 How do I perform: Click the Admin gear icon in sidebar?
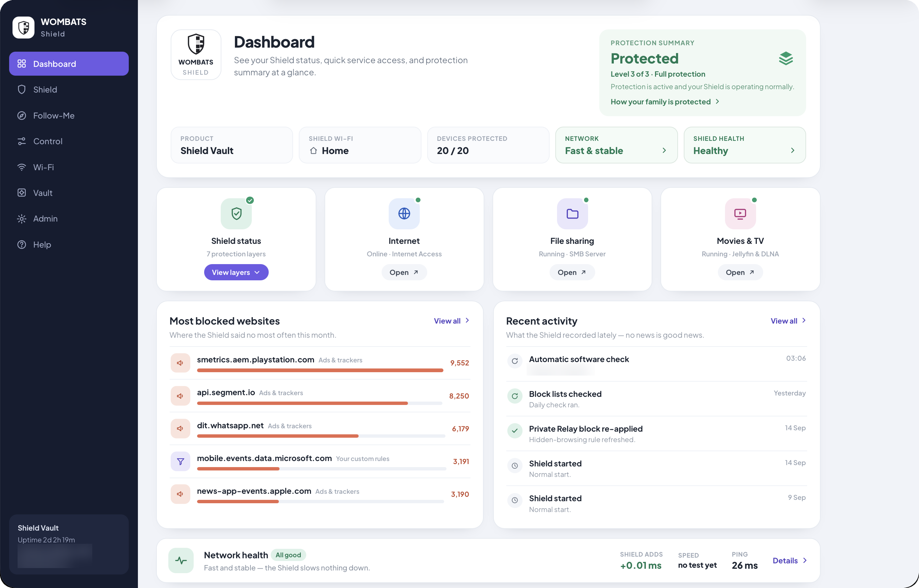coord(22,219)
